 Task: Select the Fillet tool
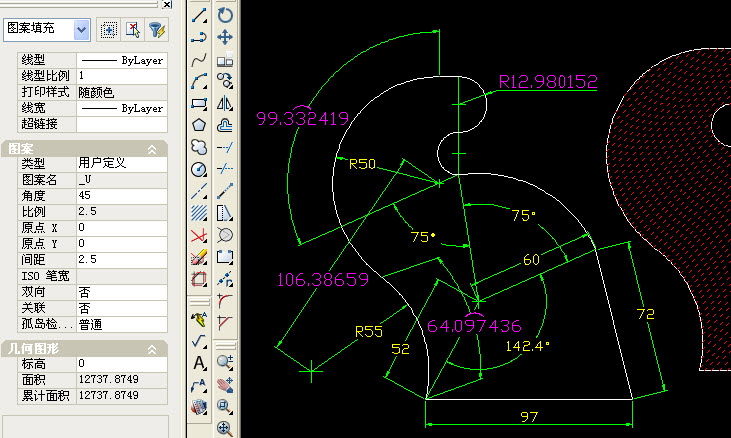225,301
